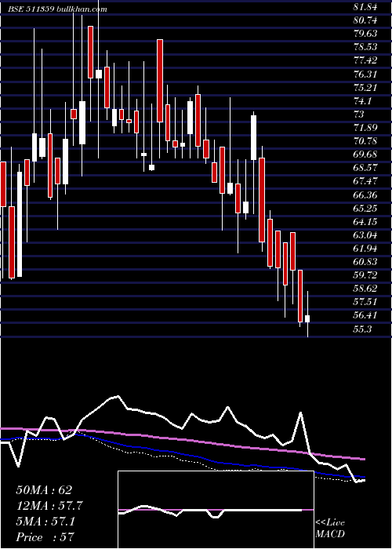Select the 55.3 price level label
The width and height of the screenshot is (392, 549).
click(x=362, y=329)
